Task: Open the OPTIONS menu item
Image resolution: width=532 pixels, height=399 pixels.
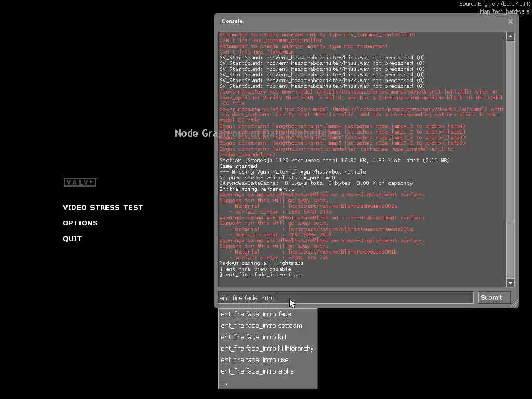Action: click(x=80, y=223)
